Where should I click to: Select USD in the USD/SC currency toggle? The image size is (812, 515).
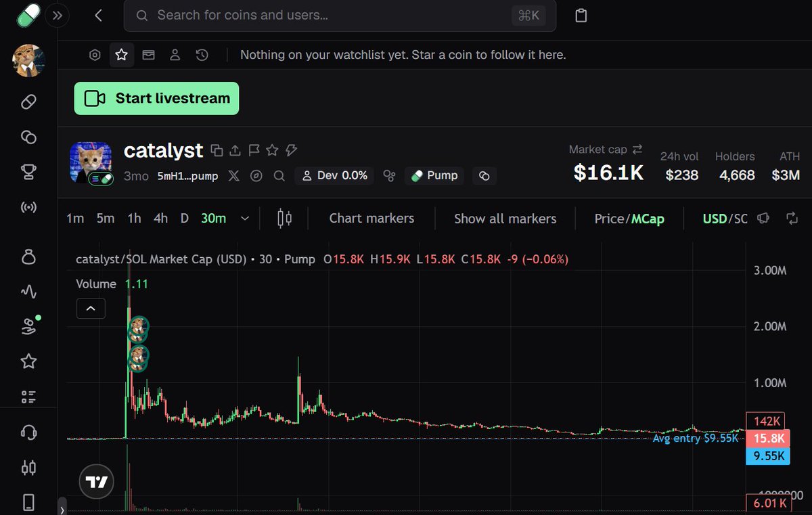715,219
